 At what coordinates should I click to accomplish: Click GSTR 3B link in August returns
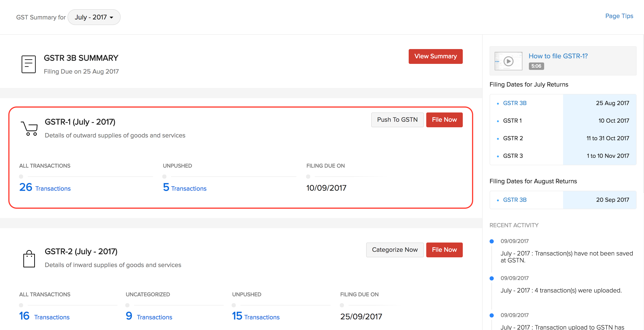(x=515, y=200)
